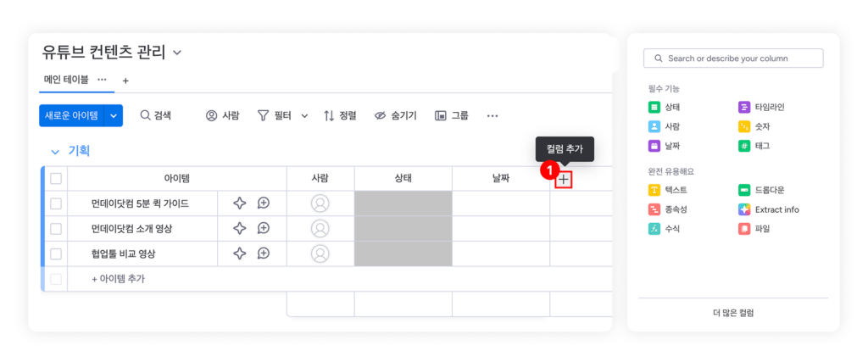This screenshot has height=362, width=868.
Task: Choose the 숫자 column type
Action: pos(744,126)
